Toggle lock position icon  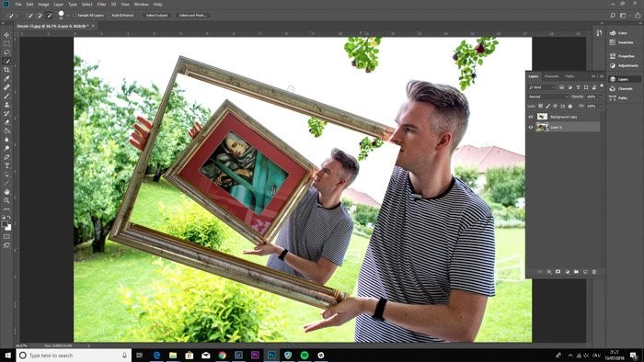coord(556,107)
